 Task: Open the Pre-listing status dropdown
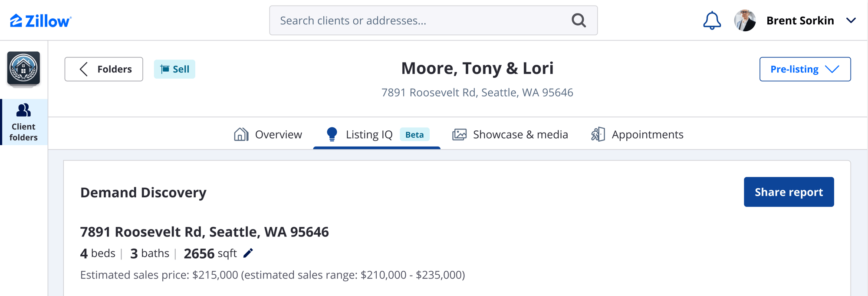pyautogui.click(x=805, y=69)
